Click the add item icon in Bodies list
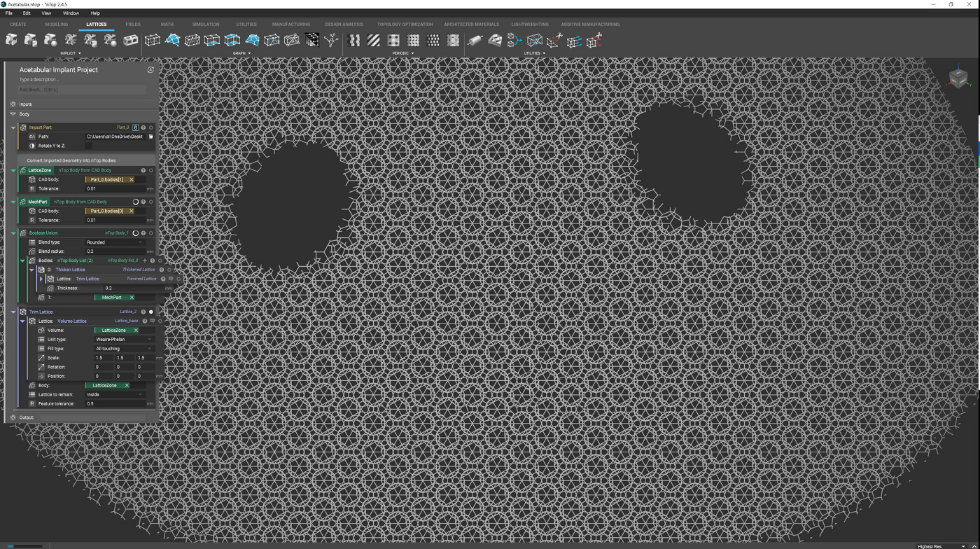Screen dimensions: 980x549 145,260
